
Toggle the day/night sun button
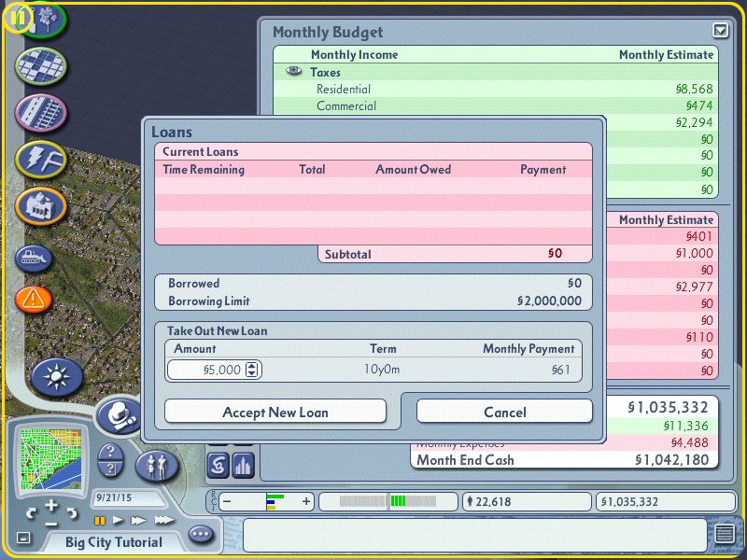click(x=57, y=377)
